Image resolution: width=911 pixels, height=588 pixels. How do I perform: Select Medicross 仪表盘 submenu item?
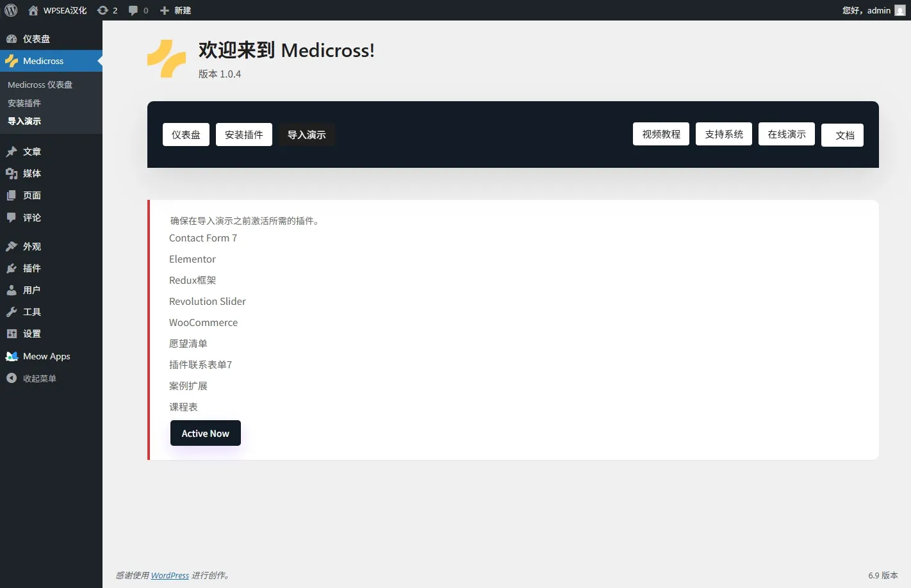(40, 85)
